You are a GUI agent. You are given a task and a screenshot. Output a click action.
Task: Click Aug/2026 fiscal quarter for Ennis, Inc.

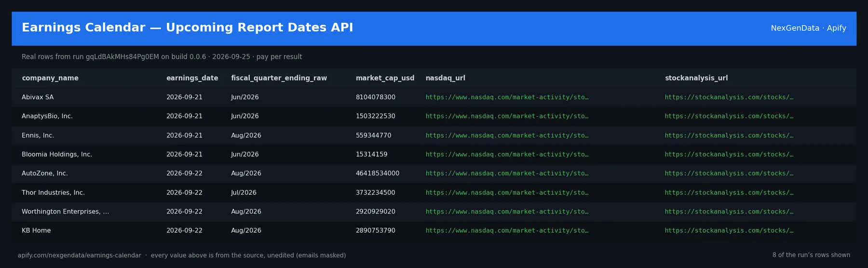246,135
